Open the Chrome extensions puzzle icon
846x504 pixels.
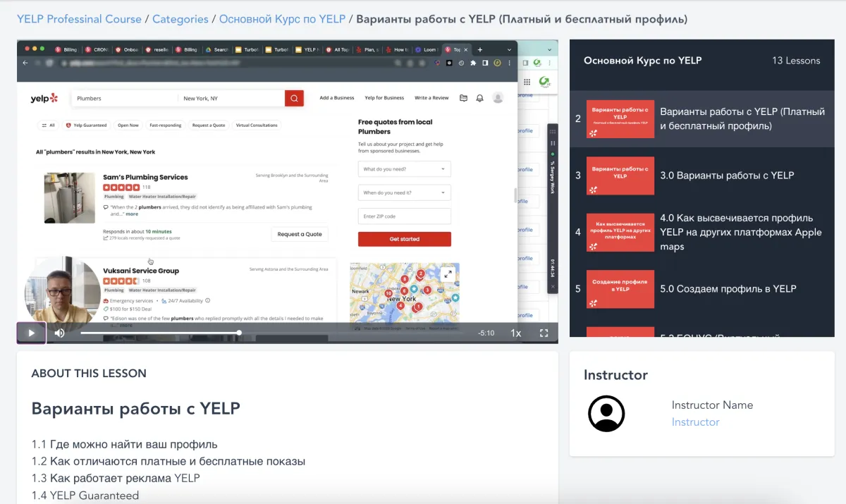[473, 63]
